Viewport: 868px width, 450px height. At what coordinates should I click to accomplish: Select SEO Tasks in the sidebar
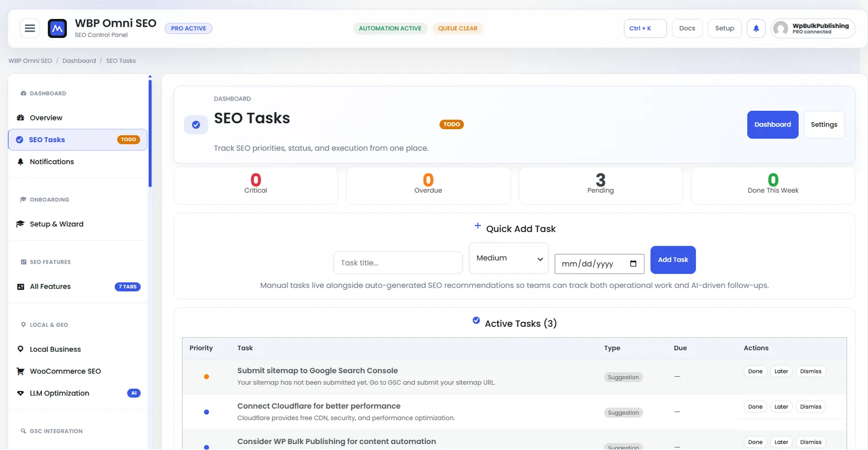(78, 140)
